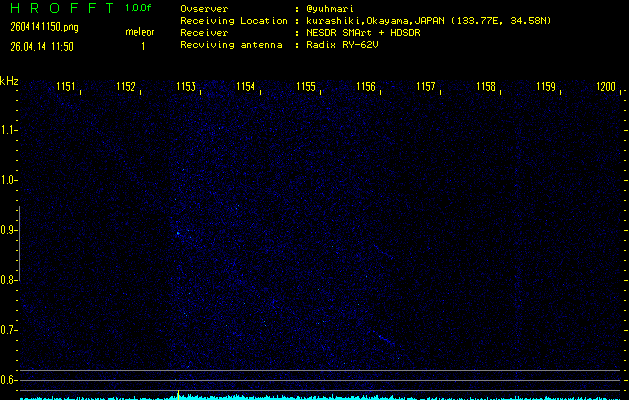The width and height of the screenshot is (629, 400).
Task: Select the 1155 time marker
Action: pos(306,87)
